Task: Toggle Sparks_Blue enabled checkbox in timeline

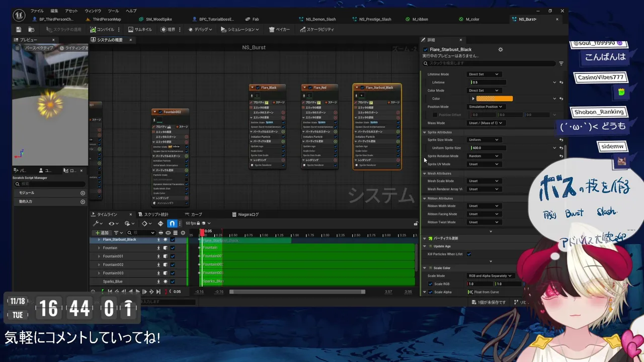Action: pyautogui.click(x=173, y=282)
